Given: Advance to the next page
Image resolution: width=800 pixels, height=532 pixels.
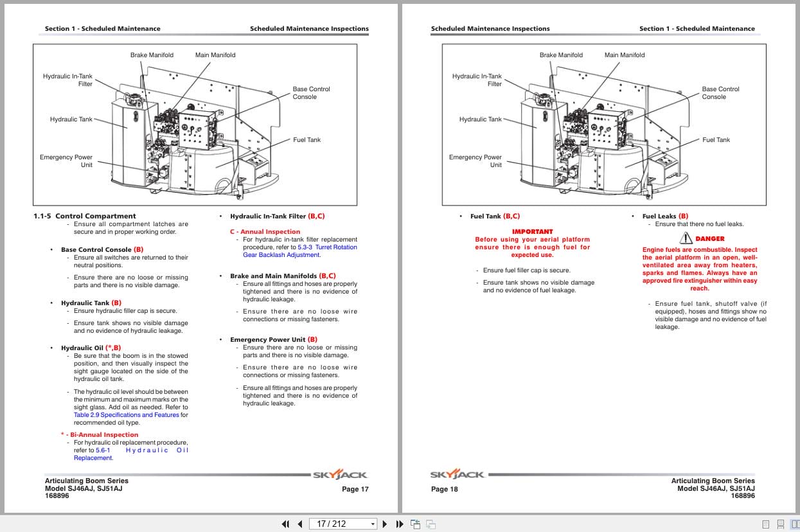Looking at the screenshot, I should pyautogui.click(x=384, y=524).
